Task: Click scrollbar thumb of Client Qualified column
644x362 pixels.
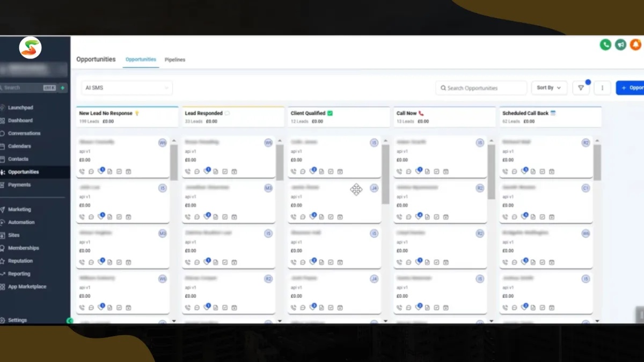Action: pos(385,174)
